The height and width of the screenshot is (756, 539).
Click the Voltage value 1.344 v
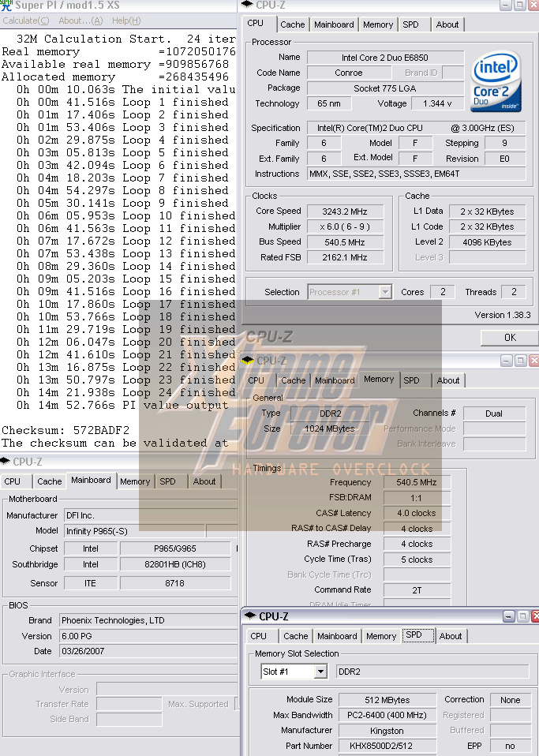click(438, 103)
